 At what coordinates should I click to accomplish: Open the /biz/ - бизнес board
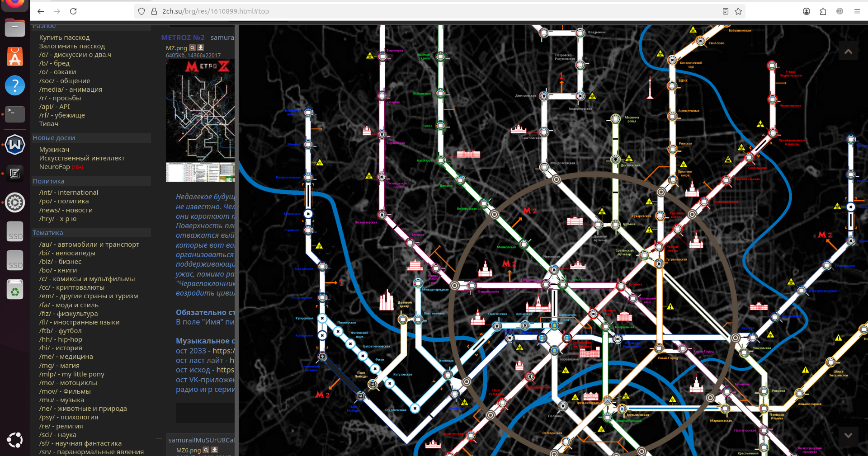[x=60, y=262]
